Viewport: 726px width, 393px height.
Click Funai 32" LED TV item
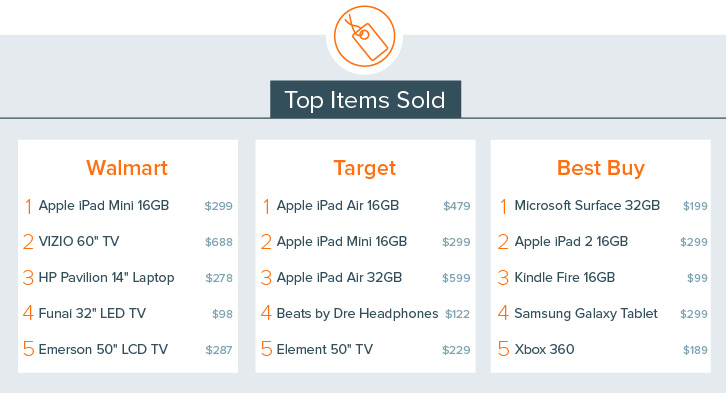tap(92, 313)
